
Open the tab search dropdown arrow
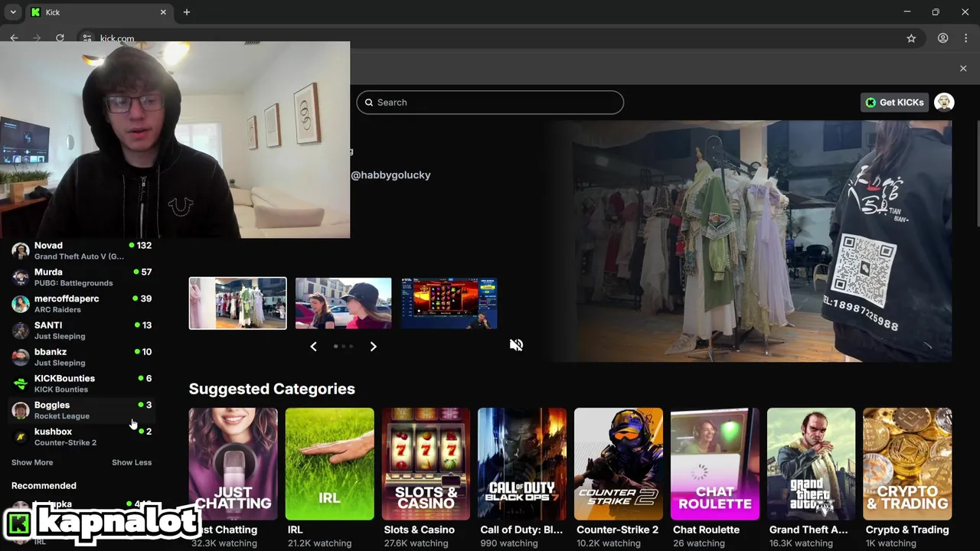click(x=13, y=12)
